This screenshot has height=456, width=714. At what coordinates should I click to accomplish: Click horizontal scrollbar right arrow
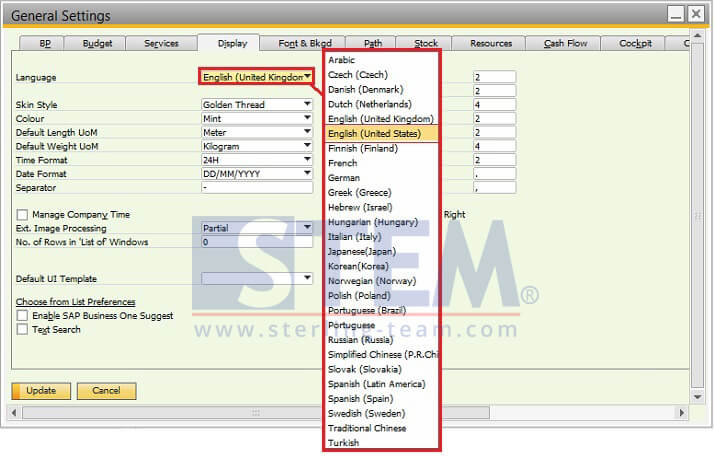682,413
